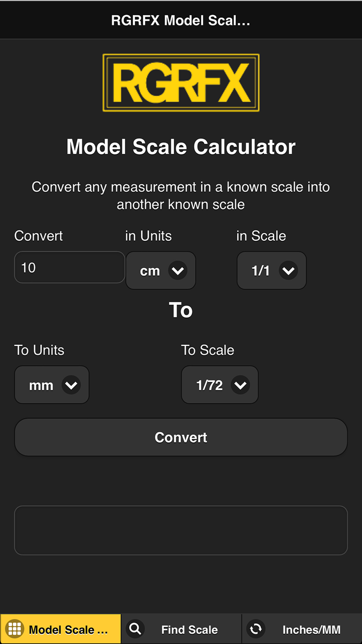This screenshot has height=644, width=362.
Task: Select the magnifier icon beside Find Scale
Action: [x=135, y=628]
